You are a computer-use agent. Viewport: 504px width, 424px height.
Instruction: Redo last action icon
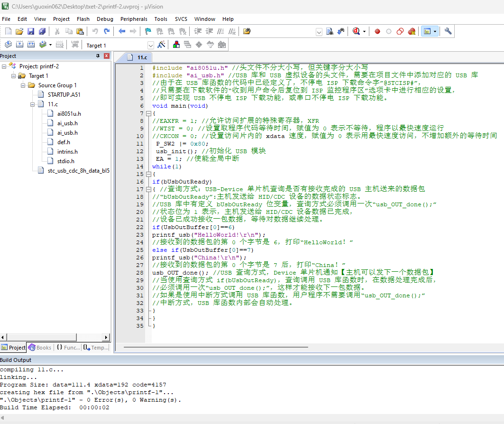point(107,31)
